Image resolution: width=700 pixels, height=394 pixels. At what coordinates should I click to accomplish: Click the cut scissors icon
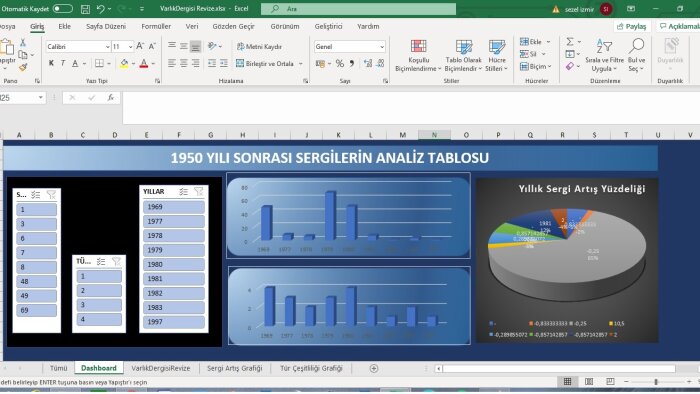(23, 43)
